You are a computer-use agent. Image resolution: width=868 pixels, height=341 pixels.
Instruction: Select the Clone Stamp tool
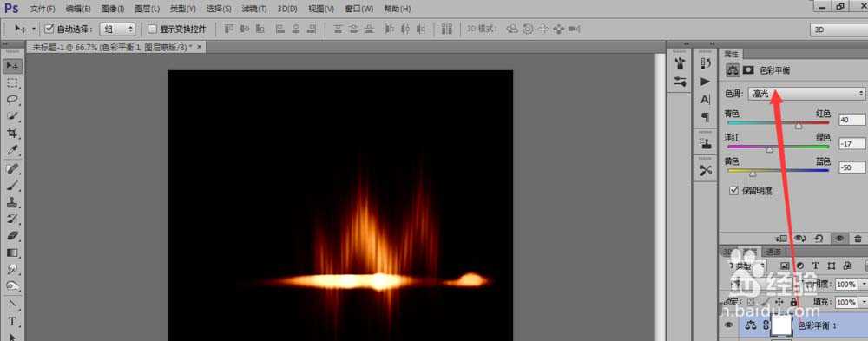[12, 202]
